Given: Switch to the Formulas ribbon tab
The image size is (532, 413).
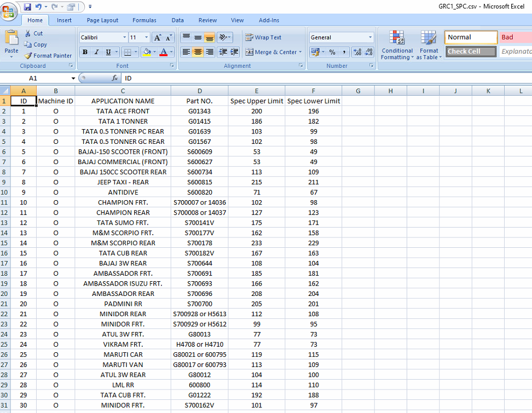Looking at the screenshot, I should [x=144, y=20].
